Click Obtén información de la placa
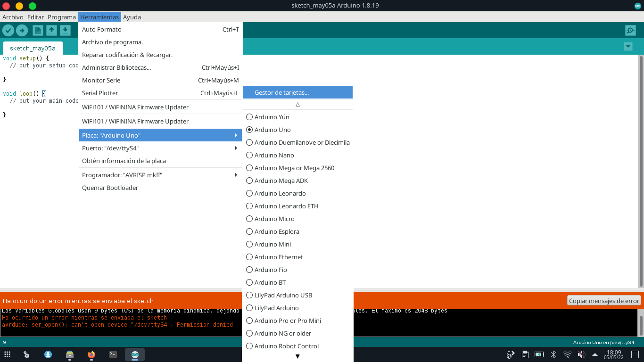Viewport: 644px width, 362px height. [x=160, y=161]
